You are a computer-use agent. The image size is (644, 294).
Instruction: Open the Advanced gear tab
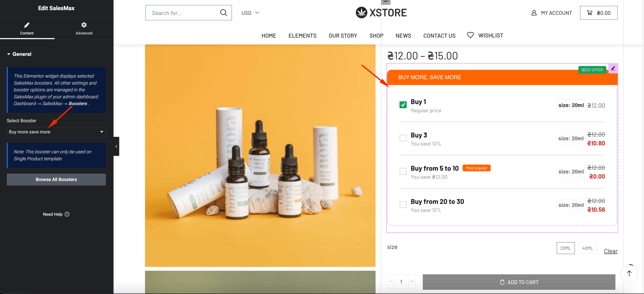(x=84, y=28)
